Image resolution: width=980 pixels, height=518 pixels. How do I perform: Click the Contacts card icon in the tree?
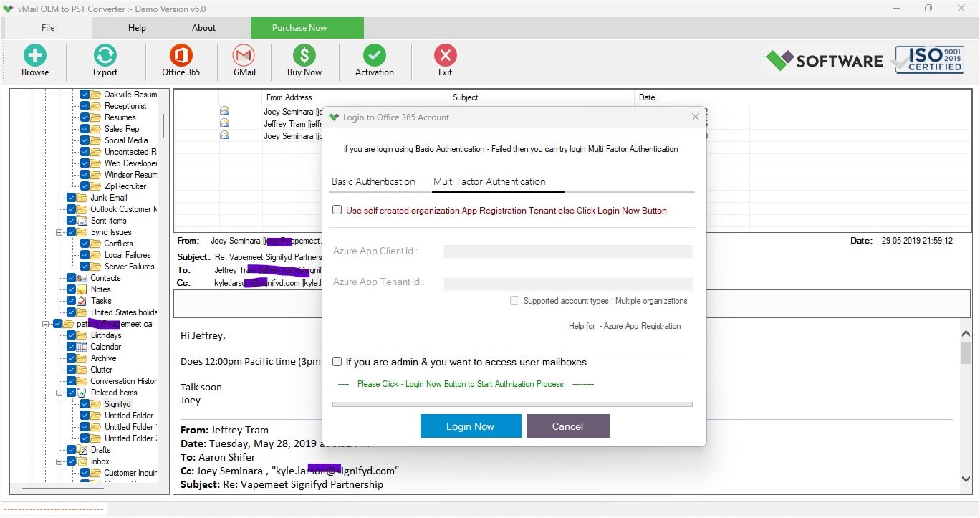82,278
